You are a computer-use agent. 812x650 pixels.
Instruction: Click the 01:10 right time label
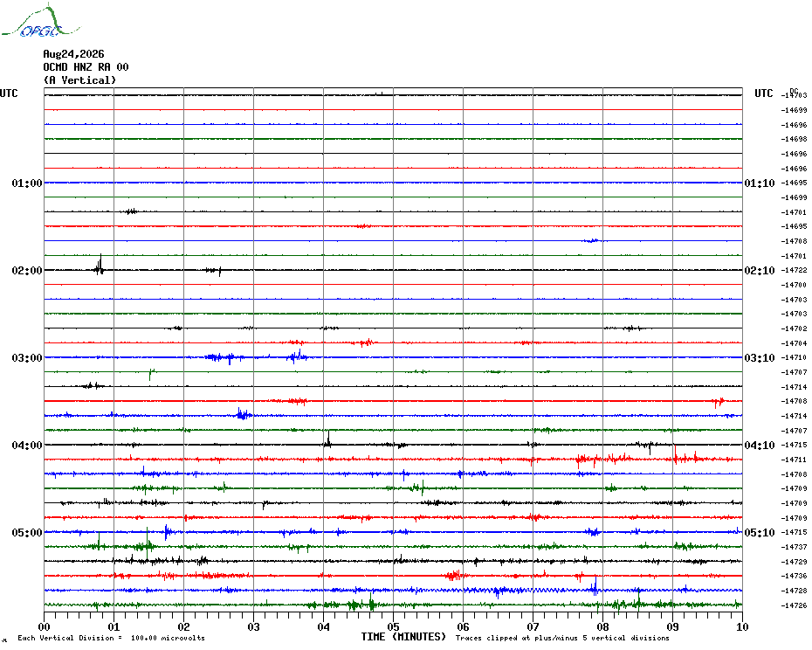pyautogui.click(x=760, y=183)
